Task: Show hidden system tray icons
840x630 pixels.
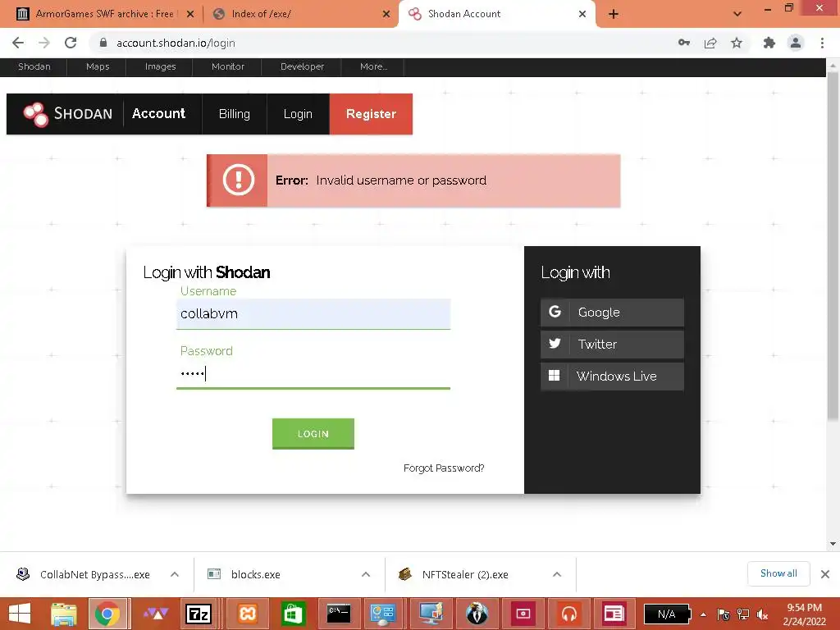Action: pyautogui.click(x=703, y=614)
